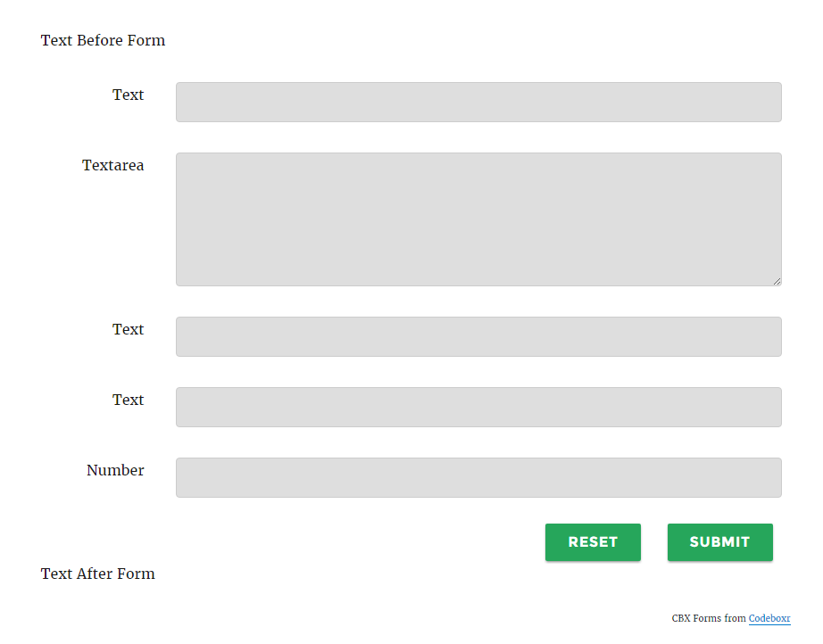Click the Text Before Form paragraph

[103, 40]
